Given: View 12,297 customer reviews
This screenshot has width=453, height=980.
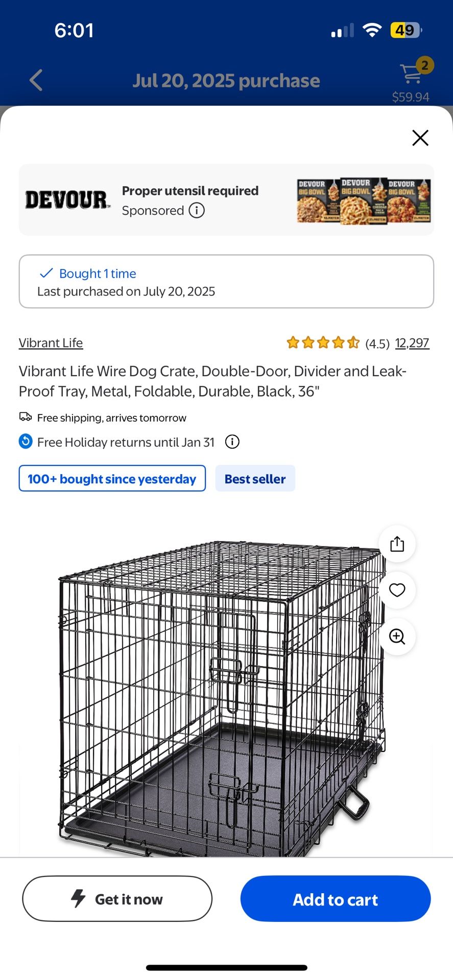Looking at the screenshot, I should (x=412, y=342).
